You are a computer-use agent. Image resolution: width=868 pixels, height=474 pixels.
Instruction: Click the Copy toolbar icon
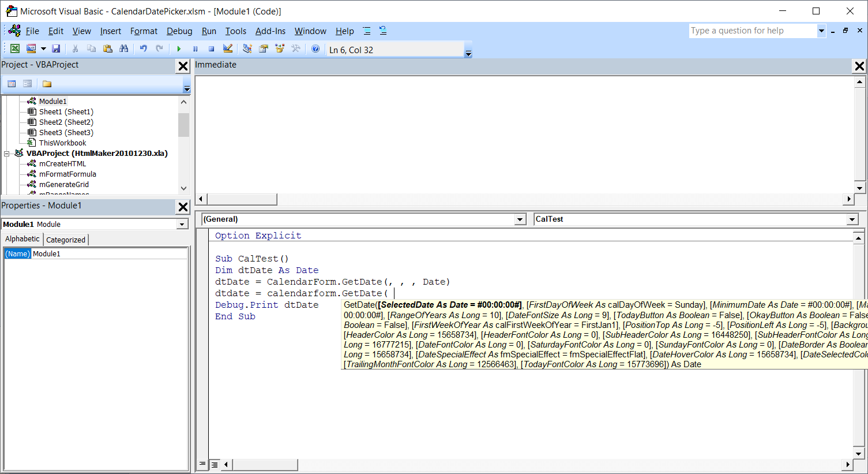click(x=91, y=49)
